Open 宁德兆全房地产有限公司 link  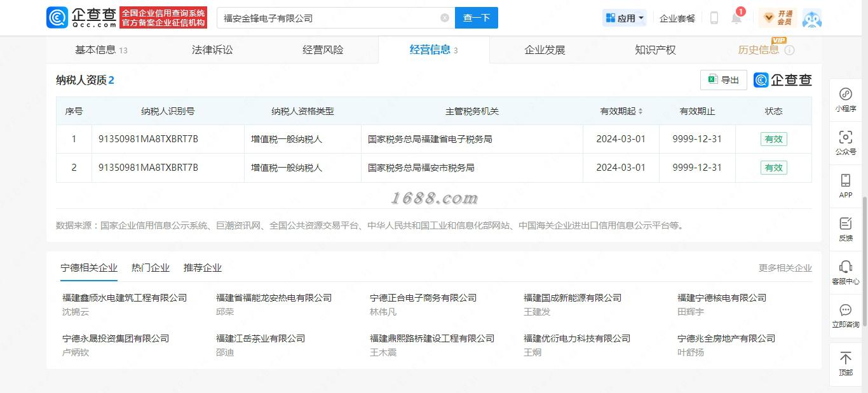[726, 338]
